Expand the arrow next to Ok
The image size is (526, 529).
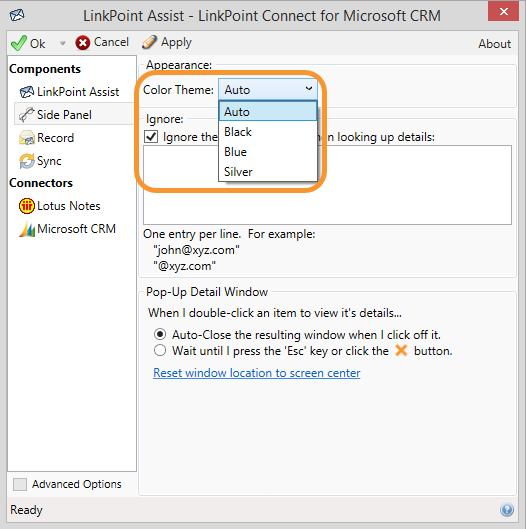pos(62,43)
